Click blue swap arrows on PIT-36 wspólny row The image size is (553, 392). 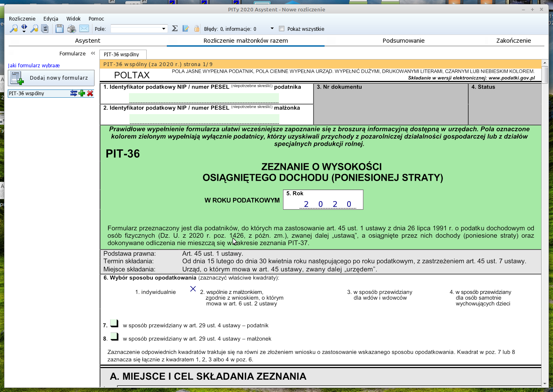74,94
